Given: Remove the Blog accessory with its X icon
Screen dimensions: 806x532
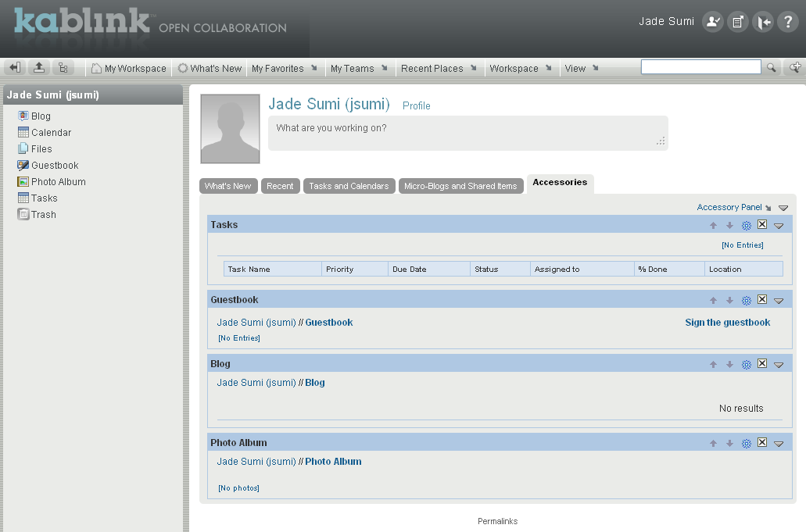Looking at the screenshot, I should [762, 364].
